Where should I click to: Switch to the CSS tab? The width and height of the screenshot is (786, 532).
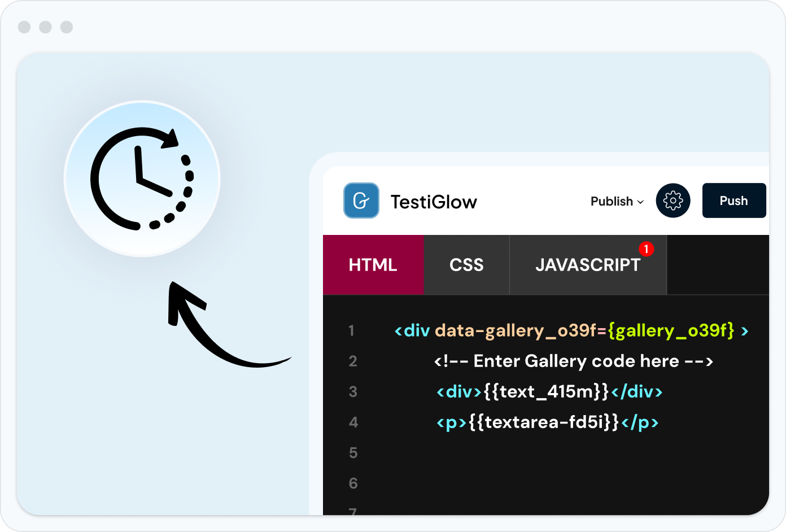click(466, 265)
